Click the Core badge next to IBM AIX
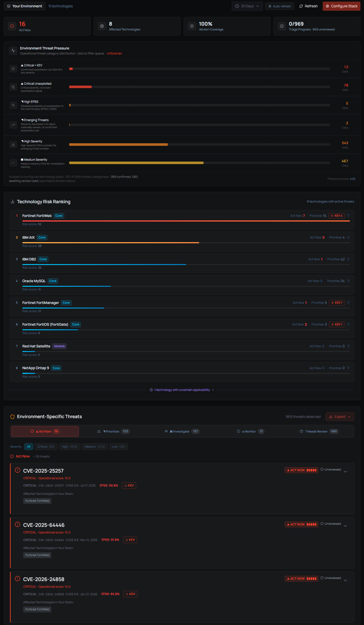This screenshot has height=625, width=364. point(42,238)
